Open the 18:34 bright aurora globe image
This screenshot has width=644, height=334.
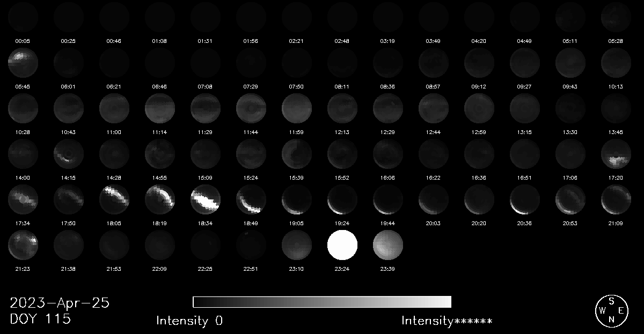pos(206,199)
